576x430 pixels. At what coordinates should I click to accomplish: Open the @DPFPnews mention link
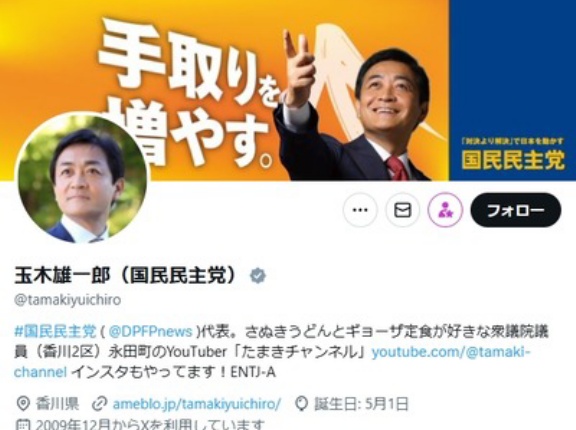pos(151,332)
